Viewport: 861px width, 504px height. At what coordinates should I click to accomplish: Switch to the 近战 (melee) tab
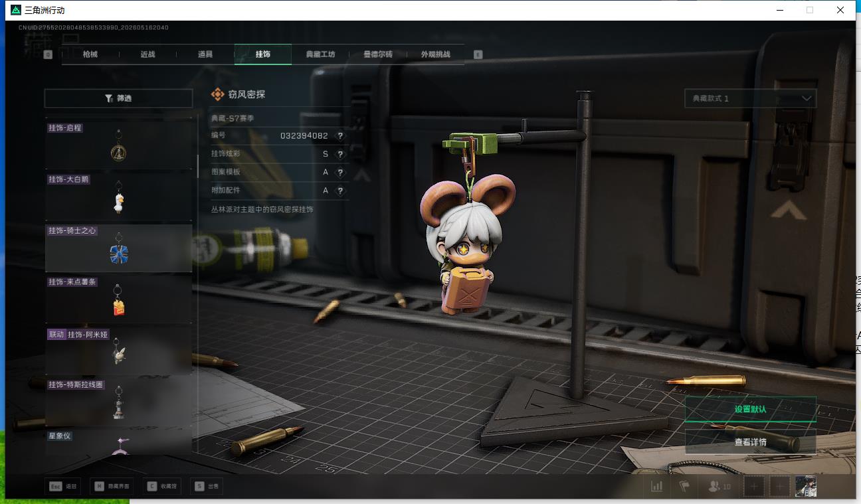click(x=147, y=54)
